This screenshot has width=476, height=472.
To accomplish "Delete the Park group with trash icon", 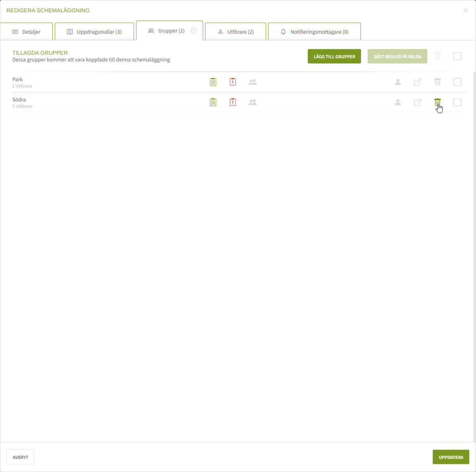I will pyautogui.click(x=438, y=82).
